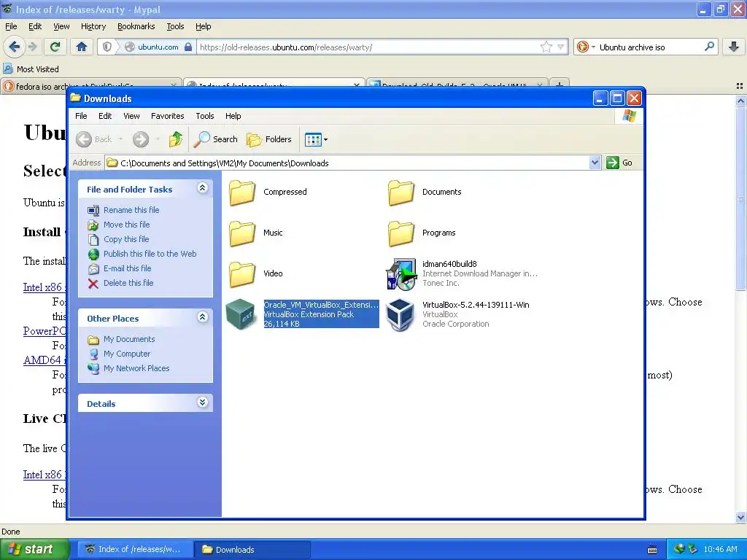
Task: Click Explorer Forward button
Action: [x=141, y=139]
